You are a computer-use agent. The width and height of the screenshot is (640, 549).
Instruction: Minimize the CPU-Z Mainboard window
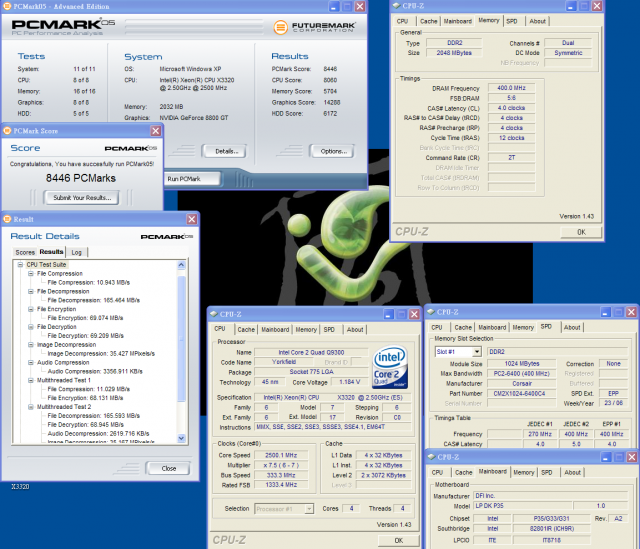[606, 457]
